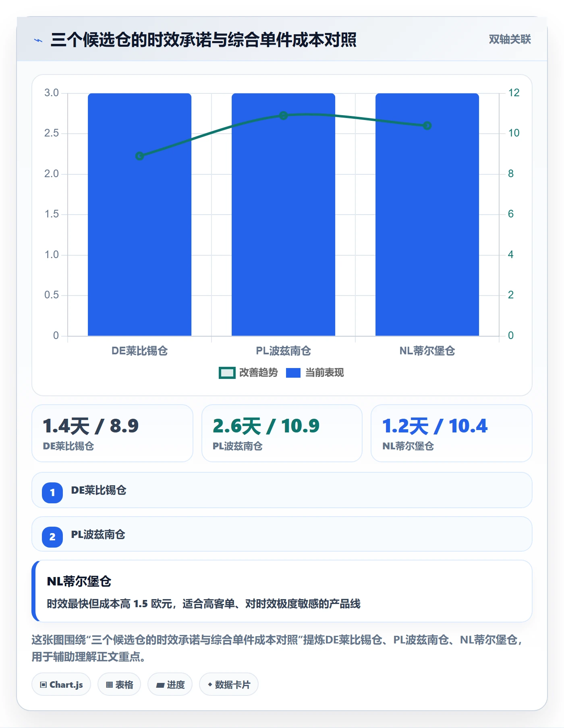
Task: Click the PL波兹南仓 x-axis label
Action: click(284, 351)
